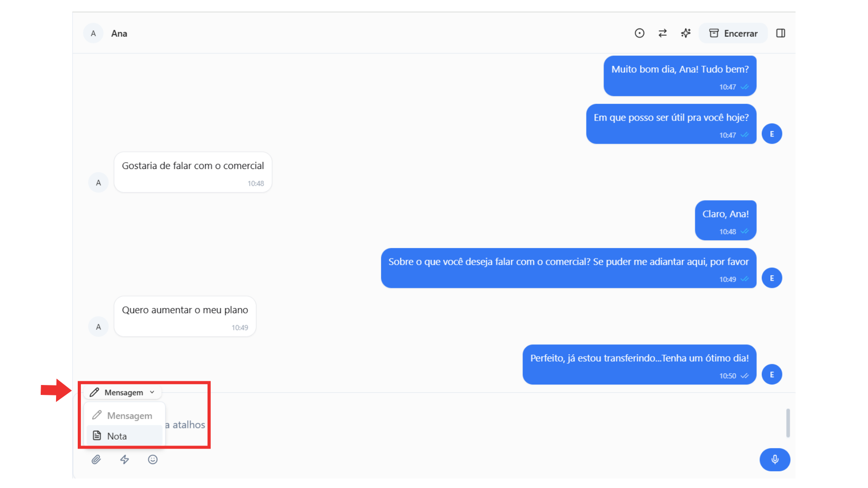Toggle the side panel layout icon

(x=781, y=33)
